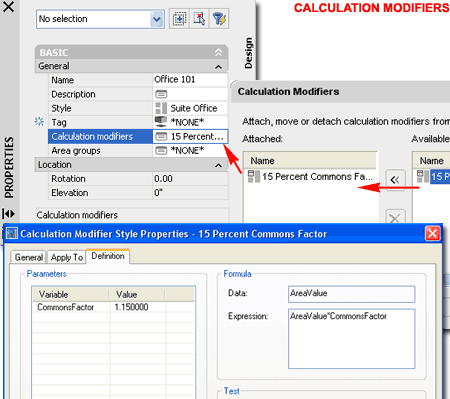Image resolution: width=450 pixels, height=399 pixels.
Task: Switch to the Design tab of palette
Action: [x=248, y=53]
